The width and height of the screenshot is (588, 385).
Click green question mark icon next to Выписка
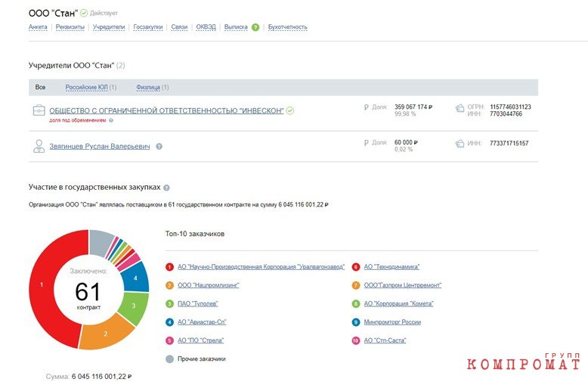click(255, 27)
